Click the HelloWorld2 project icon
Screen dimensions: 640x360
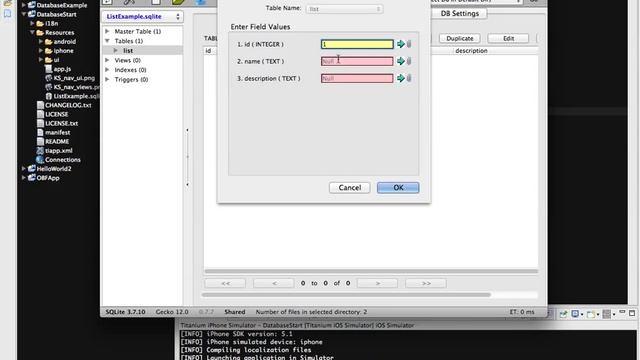[31, 169]
